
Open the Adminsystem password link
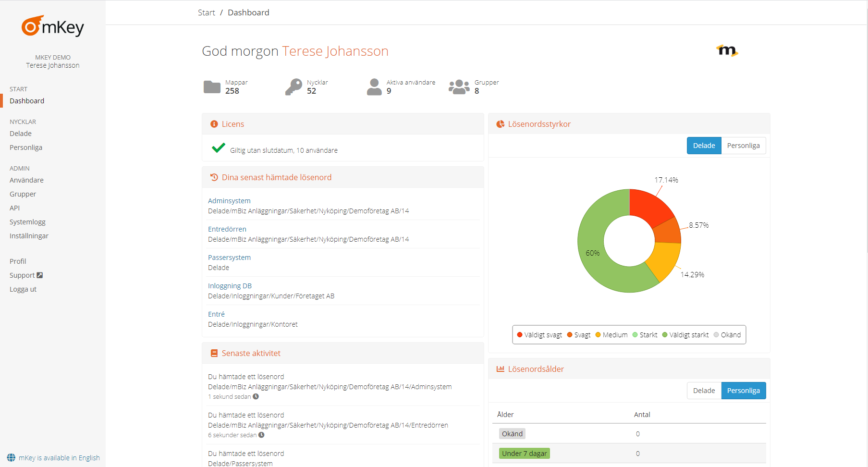click(x=229, y=201)
